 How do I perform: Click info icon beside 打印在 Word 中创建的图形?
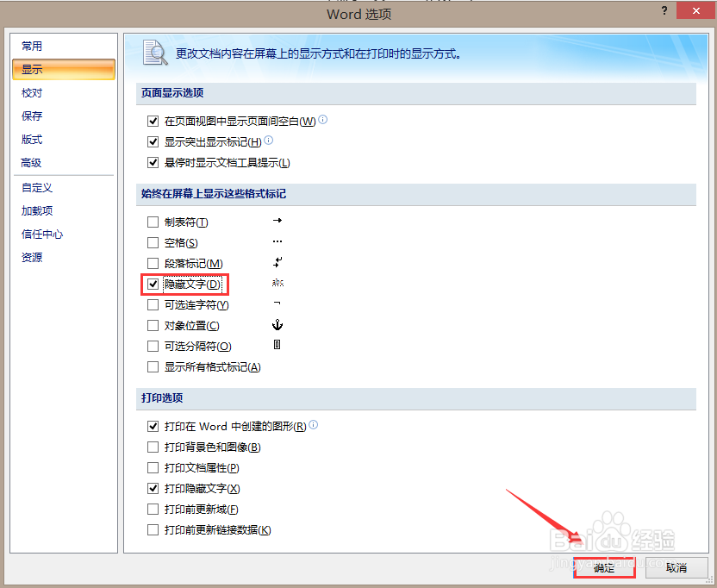pos(313,425)
